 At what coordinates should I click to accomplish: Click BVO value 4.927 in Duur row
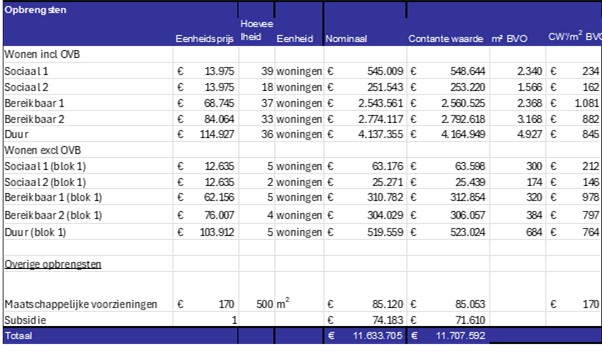coord(529,134)
